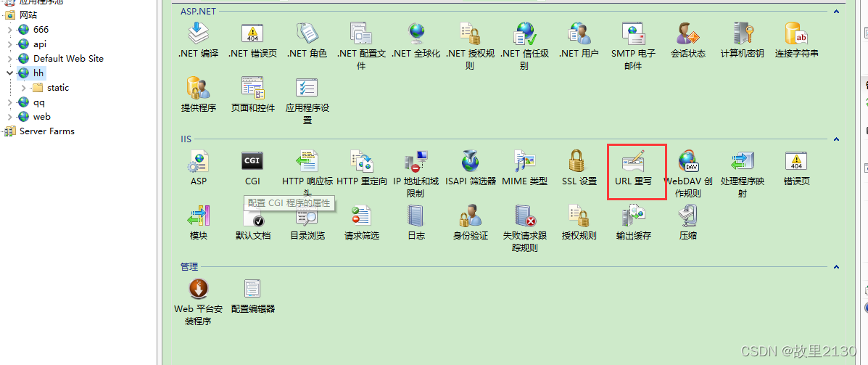Open the 错误页 feature in IIS group
This screenshot has width=868, height=365.
[x=796, y=168]
